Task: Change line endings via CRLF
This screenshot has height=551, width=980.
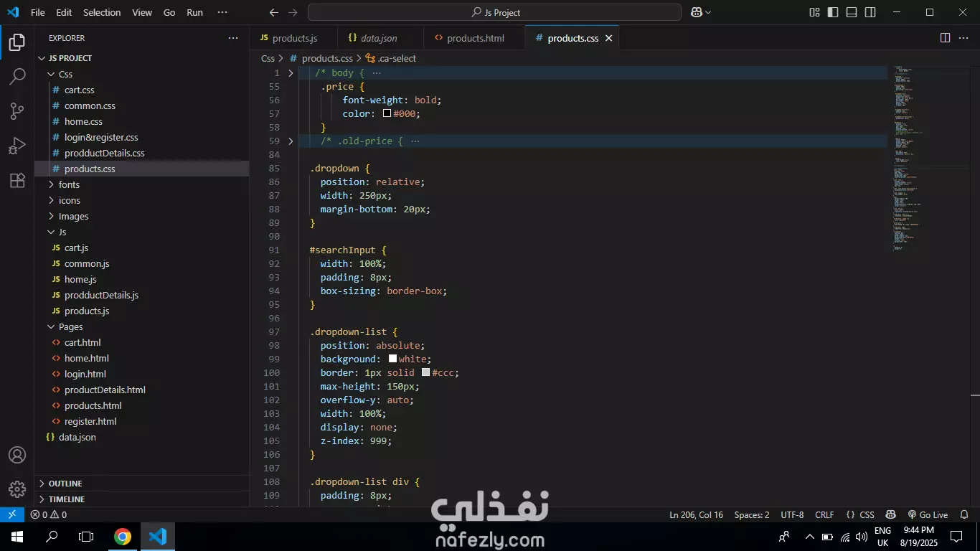Action: pos(824,514)
